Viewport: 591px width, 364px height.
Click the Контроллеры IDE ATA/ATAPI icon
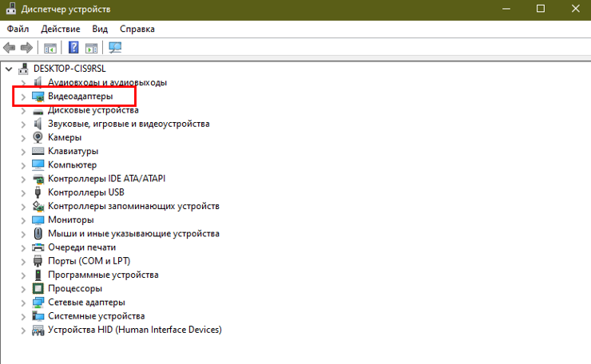point(38,179)
